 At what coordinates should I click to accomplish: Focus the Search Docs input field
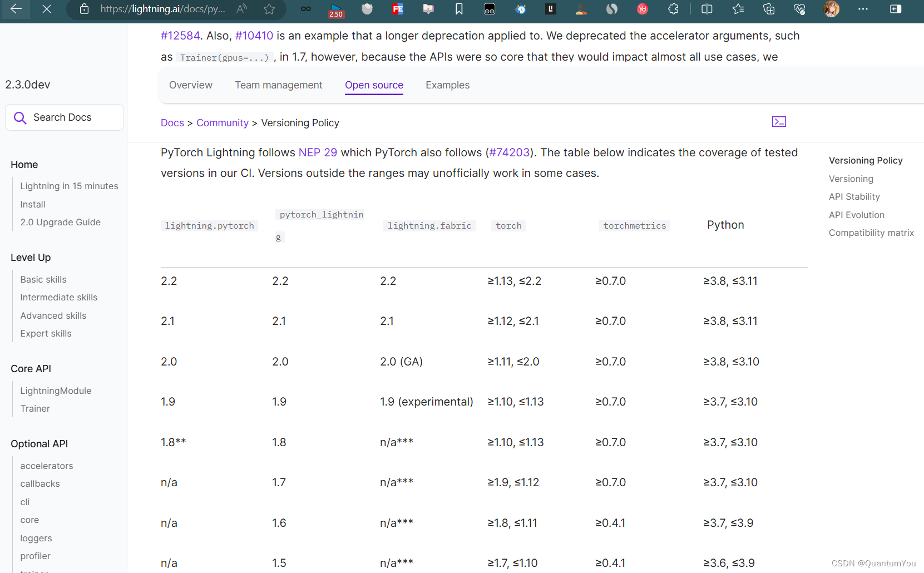coord(65,117)
